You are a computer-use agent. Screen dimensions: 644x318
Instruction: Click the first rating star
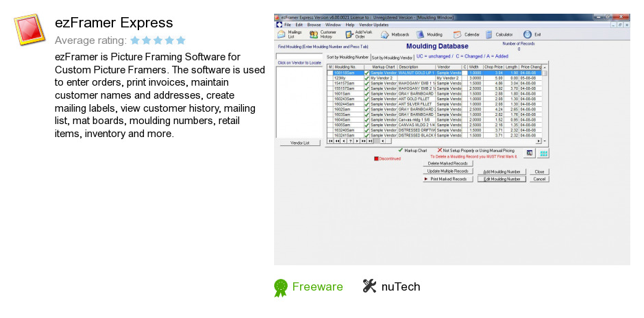tap(135, 40)
